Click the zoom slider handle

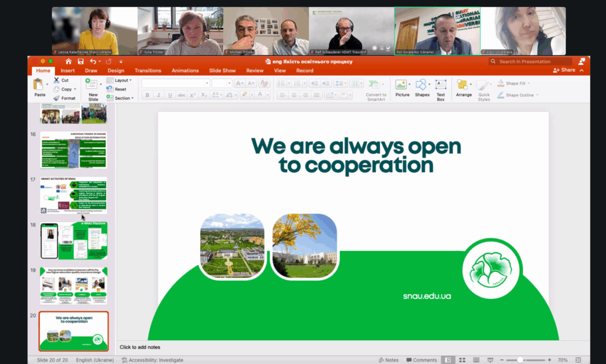point(520,360)
